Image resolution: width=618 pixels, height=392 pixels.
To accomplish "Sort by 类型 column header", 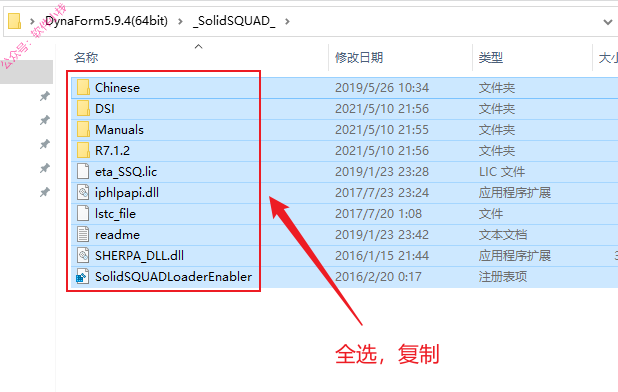I will point(491,58).
